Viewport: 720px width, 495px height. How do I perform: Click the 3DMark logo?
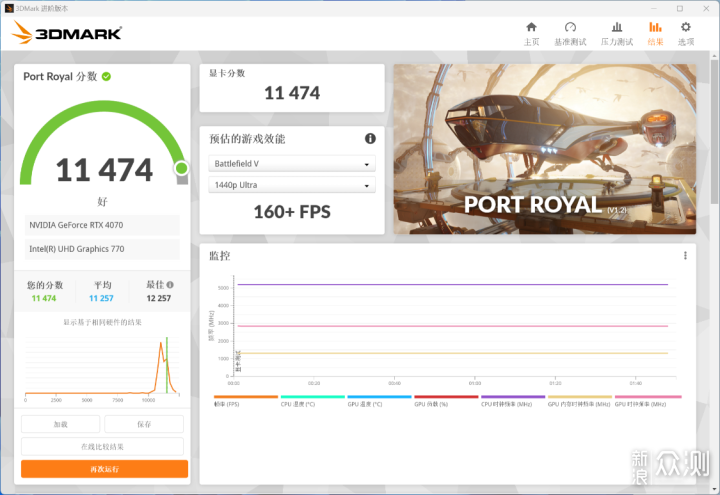point(67,33)
